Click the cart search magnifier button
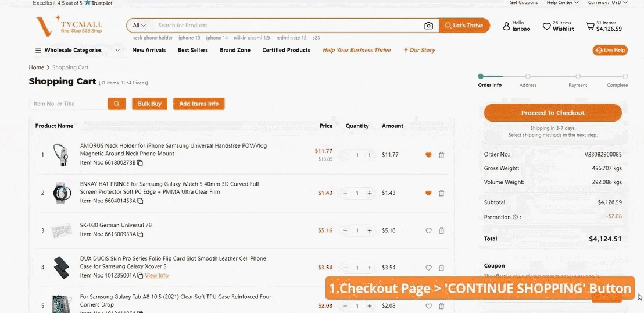644x313 pixels. 117,104
